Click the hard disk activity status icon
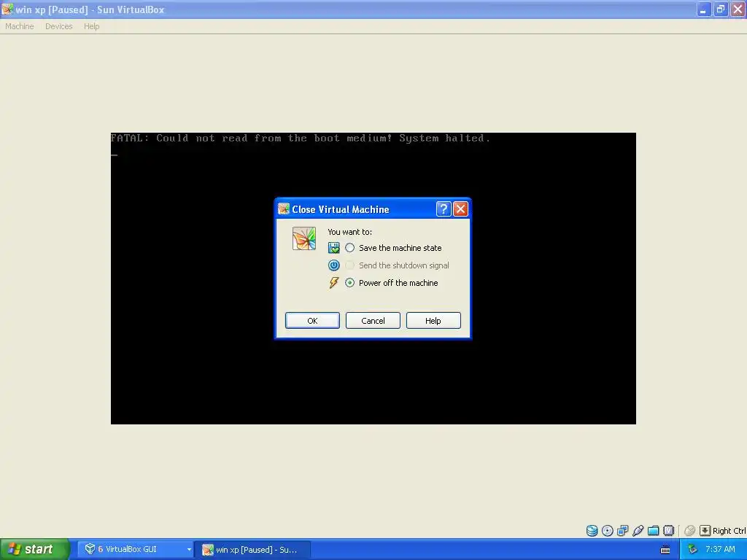Viewport: 747px width, 560px height. point(592,531)
